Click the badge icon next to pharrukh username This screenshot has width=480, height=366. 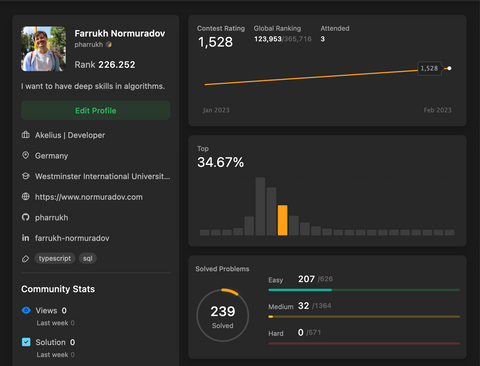[109, 44]
